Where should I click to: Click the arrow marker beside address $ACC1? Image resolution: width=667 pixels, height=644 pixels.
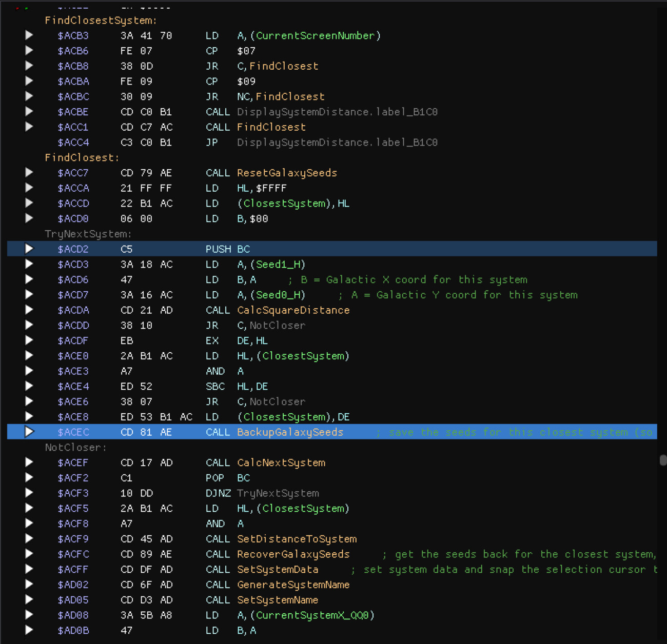pos(29,127)
